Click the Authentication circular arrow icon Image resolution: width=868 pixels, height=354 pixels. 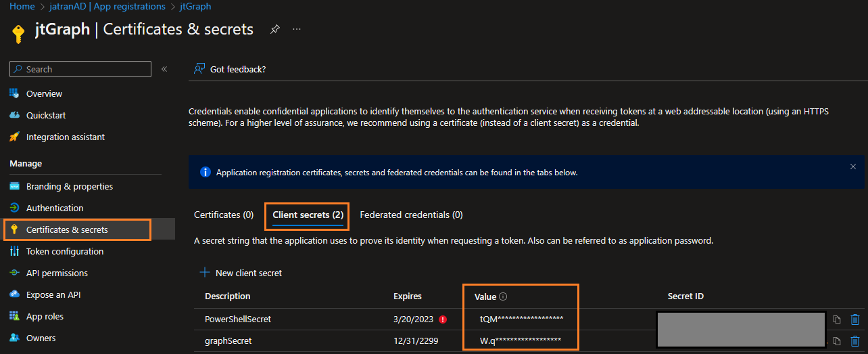14,208
